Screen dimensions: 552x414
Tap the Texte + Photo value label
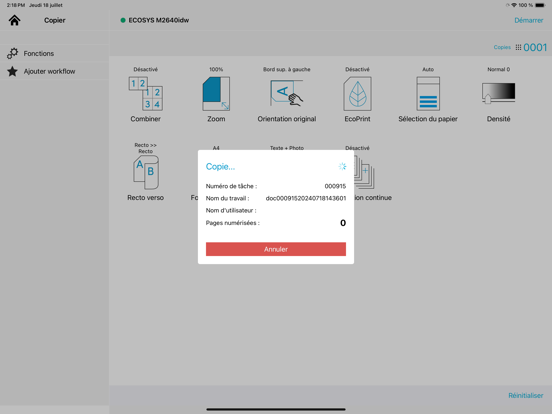(x=287, y=148)
